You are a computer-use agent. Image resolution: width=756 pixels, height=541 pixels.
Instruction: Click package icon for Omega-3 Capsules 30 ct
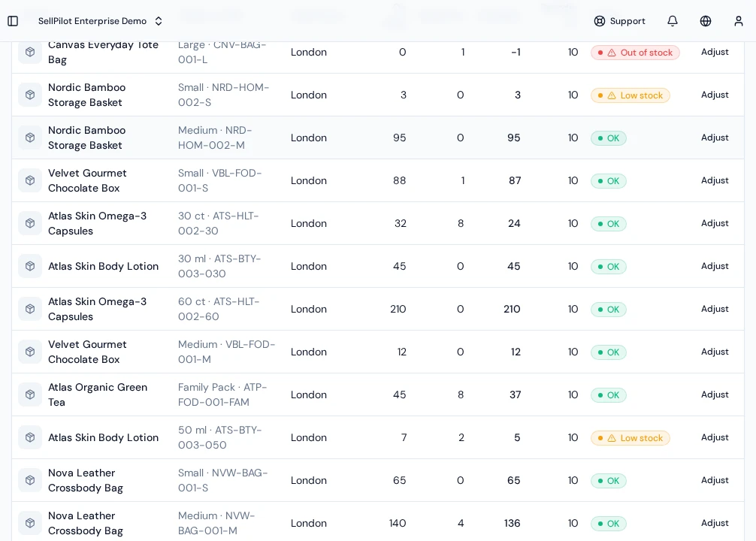click(30, 223)
